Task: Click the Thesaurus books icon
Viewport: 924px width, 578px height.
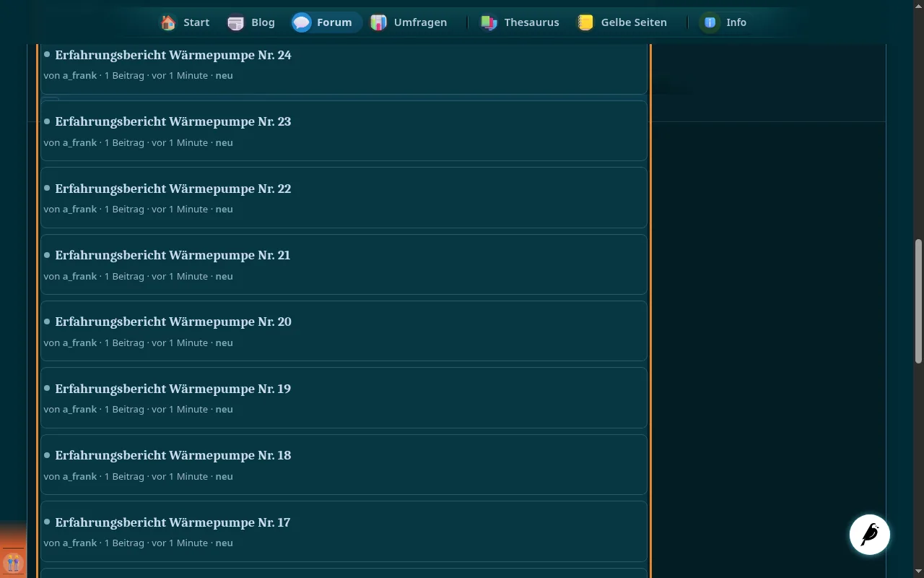Action: click(x=489, y=22)
